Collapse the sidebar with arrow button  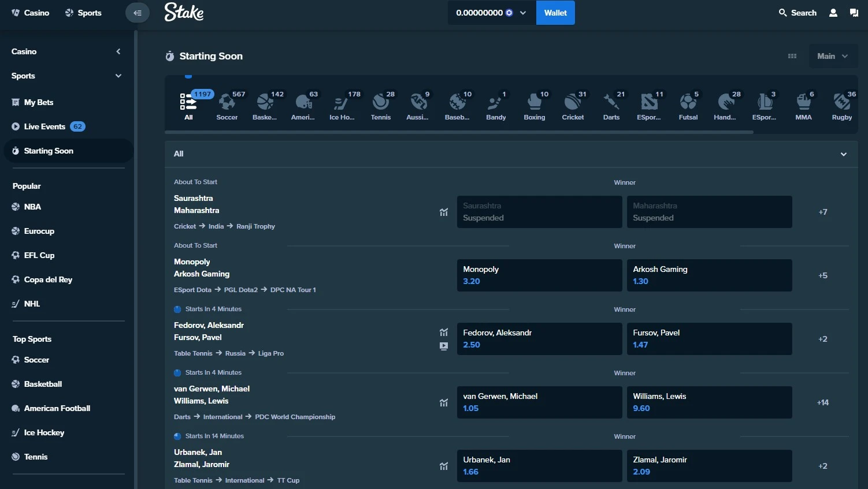(x=138, y=13)
